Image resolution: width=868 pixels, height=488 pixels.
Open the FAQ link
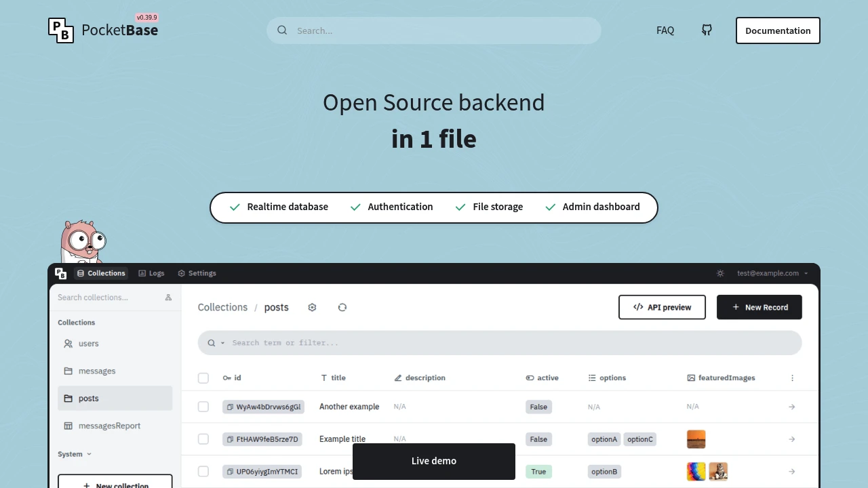665,30
